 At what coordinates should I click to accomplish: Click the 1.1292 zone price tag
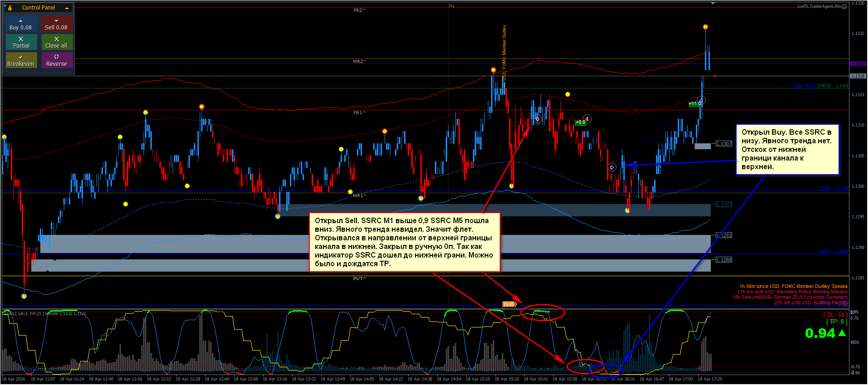pyautogui.click(x=724, y=235)
